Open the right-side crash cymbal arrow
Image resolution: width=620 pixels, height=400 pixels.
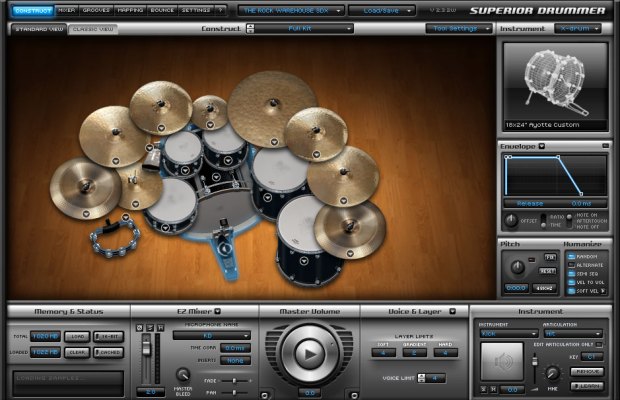(x=344, y=200)
